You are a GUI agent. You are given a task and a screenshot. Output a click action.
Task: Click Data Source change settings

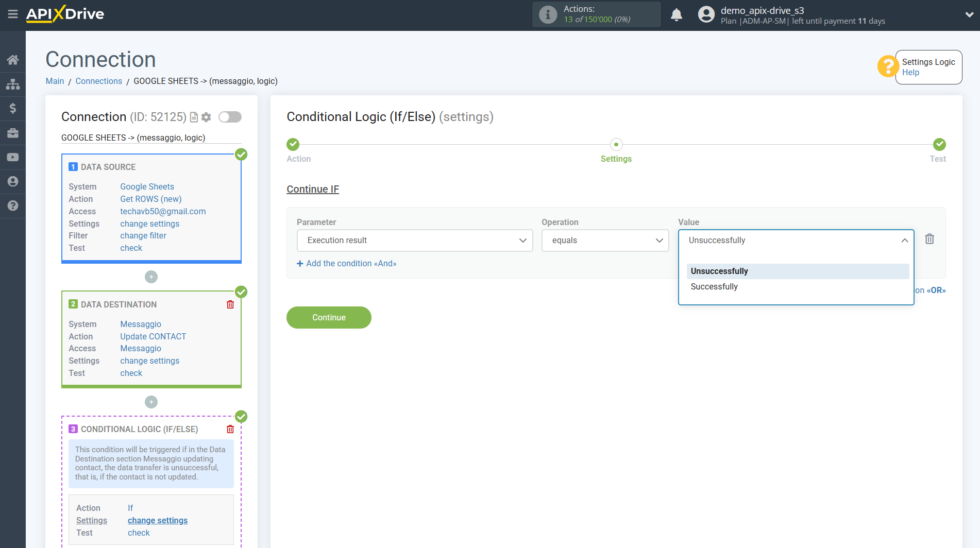[149, 224]
